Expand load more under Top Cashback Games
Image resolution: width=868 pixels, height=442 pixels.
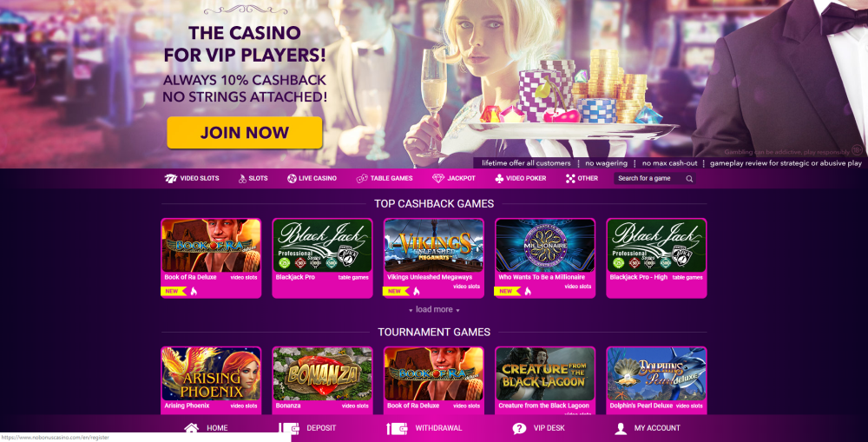coord(435,310)
